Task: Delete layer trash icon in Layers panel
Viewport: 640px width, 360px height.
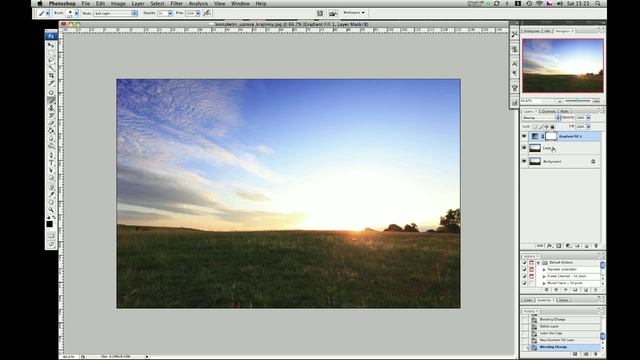Action: 596,246
